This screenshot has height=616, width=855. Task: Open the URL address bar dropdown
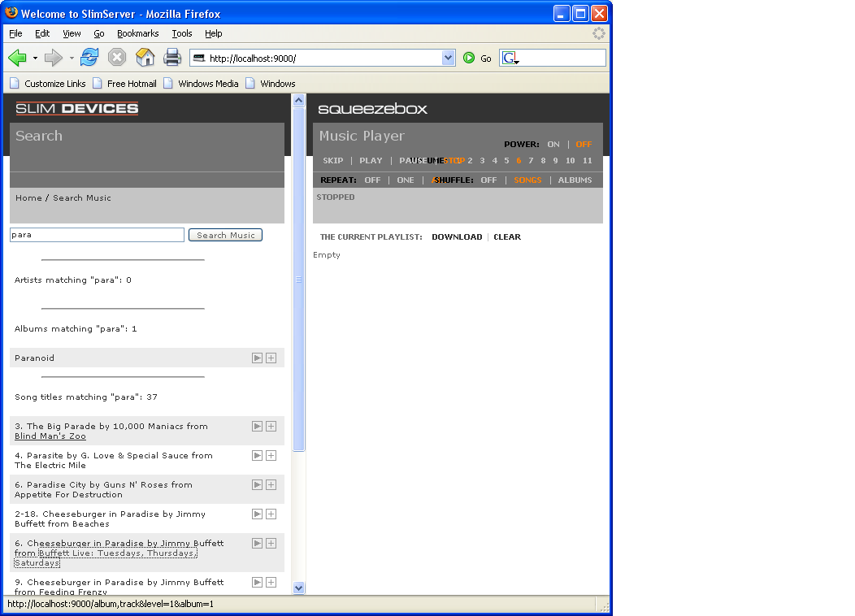click(x=449, y=58)
